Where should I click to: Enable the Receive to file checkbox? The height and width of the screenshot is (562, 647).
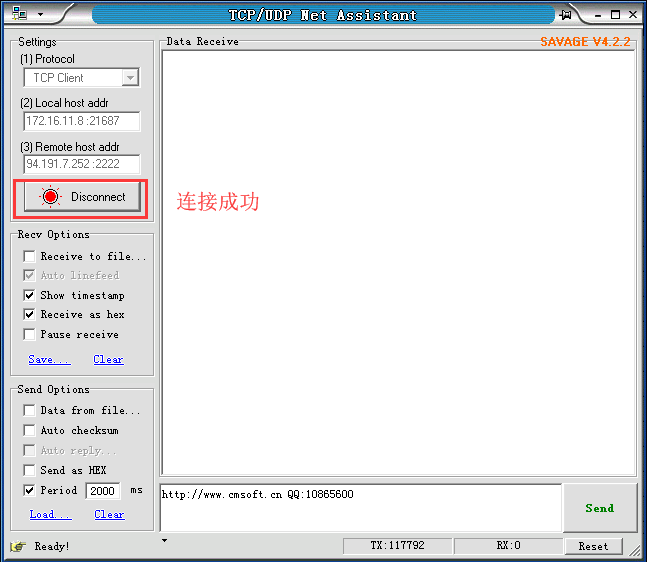tap(30, 257)
